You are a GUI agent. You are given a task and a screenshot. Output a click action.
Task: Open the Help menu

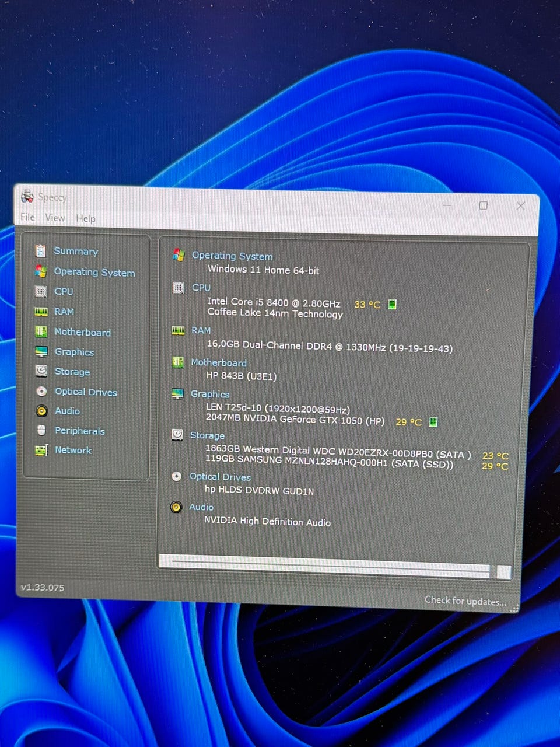point(86,218)
